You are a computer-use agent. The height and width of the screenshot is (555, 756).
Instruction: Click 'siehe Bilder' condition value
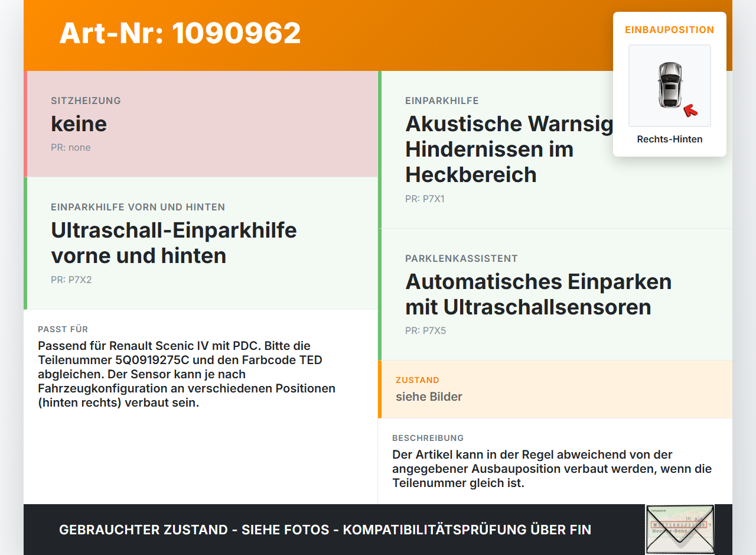point(429,397)
